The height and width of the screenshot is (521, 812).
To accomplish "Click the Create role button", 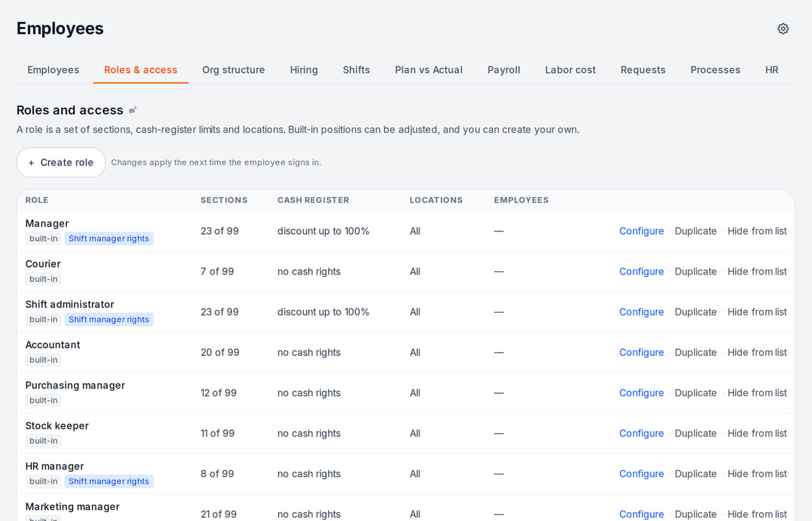I will pyautogui.click(x=61, y=162).
